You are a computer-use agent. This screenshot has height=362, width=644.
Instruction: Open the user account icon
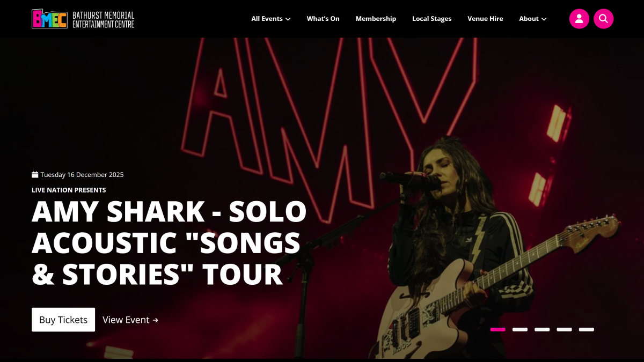(x=579, y=19)
